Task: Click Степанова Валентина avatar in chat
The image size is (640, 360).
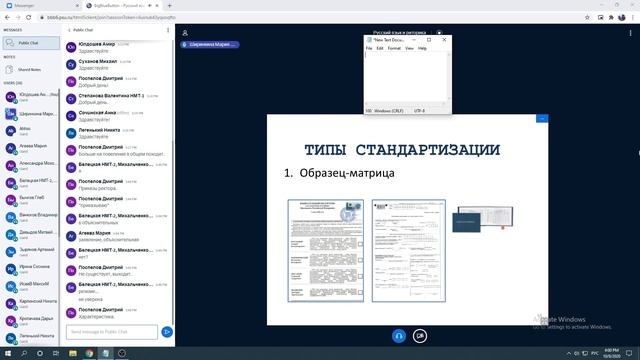Action: [71, 99]
